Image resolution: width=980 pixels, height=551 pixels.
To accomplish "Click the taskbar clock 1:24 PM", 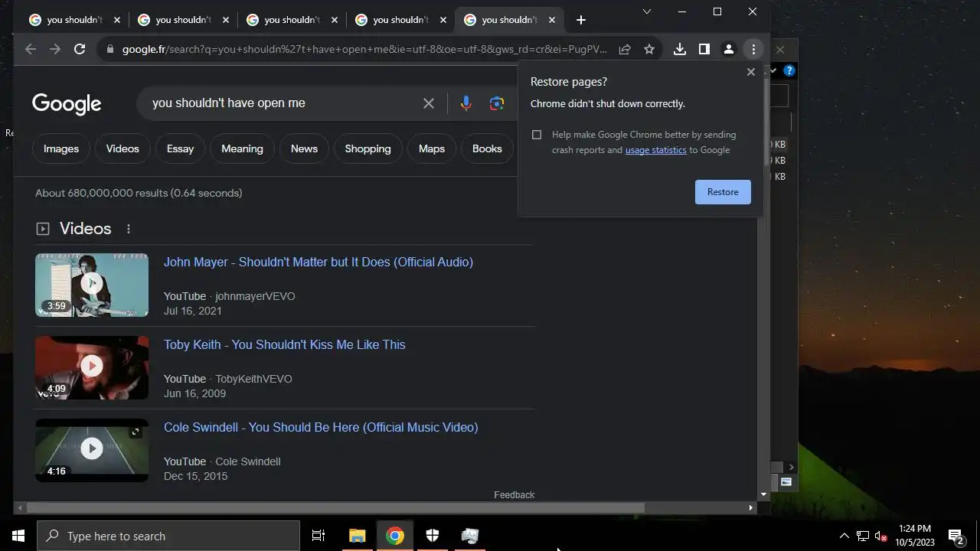I will (915, 536).
